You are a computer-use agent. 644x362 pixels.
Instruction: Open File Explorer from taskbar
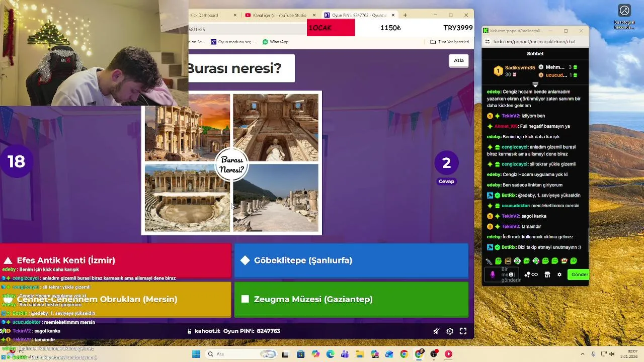click(x=360, y=354)
